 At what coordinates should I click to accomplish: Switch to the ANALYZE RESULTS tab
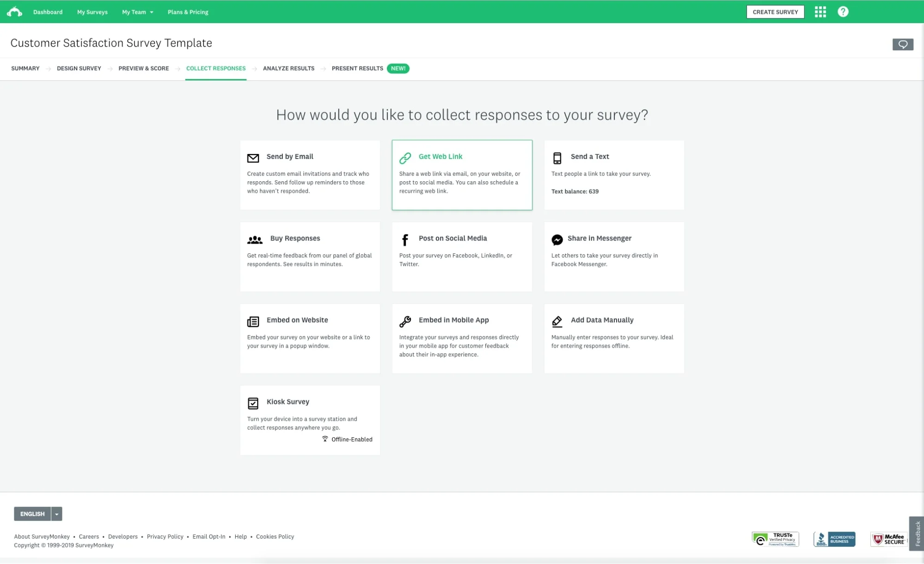click(x=288, y=68)
